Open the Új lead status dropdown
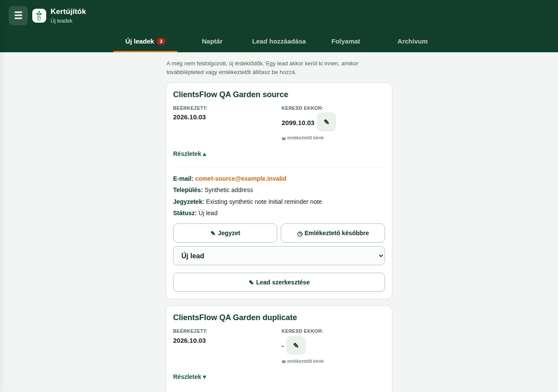The image size is (558, 392). [x=279, y=256]
